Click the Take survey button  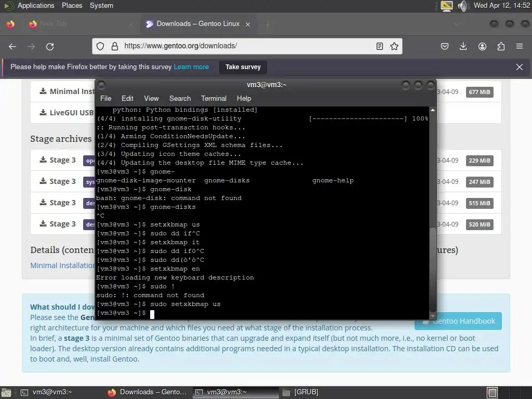coord(243,67)
